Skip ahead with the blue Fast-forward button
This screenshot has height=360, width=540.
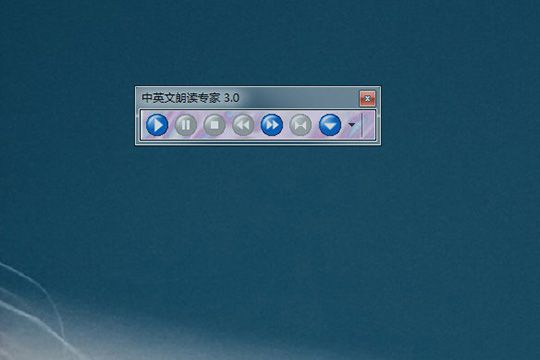click(272, 125)
